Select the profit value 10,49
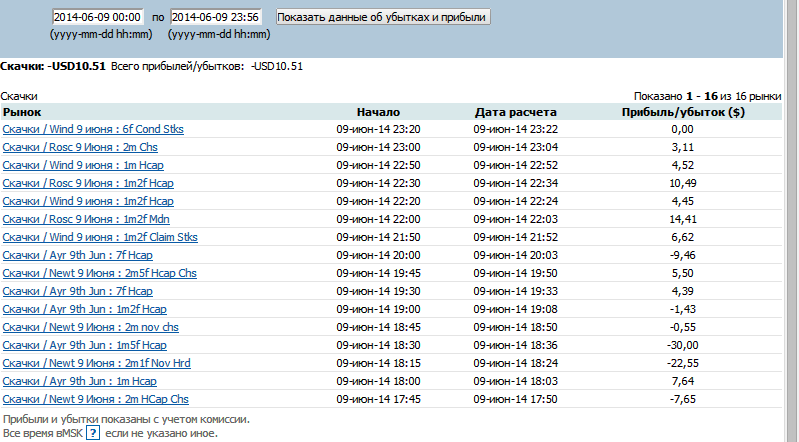The width and height of the screenshot is (799, 442). [x=683, y=183]
